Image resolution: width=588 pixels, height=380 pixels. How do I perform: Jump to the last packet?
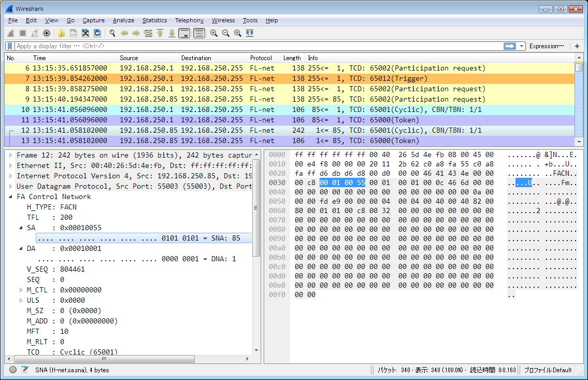coord(172,33)
